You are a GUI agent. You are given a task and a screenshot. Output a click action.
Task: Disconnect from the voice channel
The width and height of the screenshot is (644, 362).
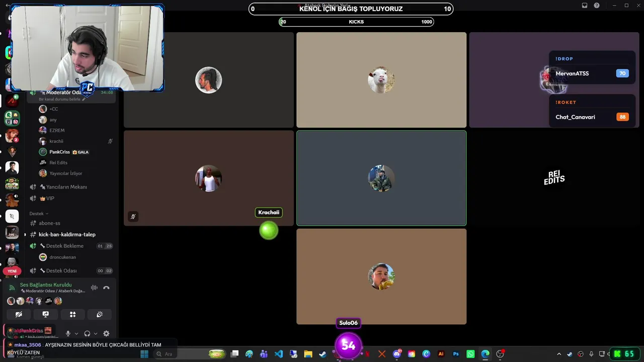click(106, 288)
